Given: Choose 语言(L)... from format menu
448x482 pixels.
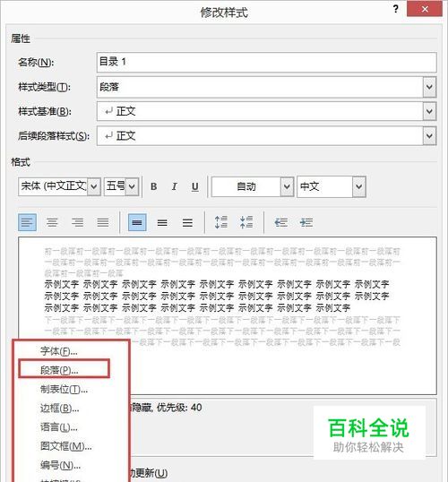Looking at the screenshot, I should click(59, 427).
